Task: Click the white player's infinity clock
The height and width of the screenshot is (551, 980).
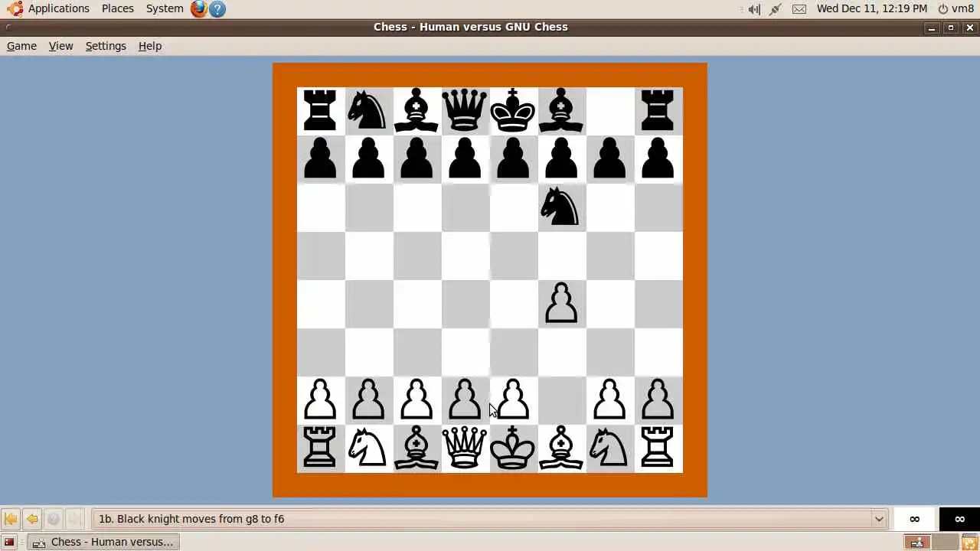Action: [914, 519]
